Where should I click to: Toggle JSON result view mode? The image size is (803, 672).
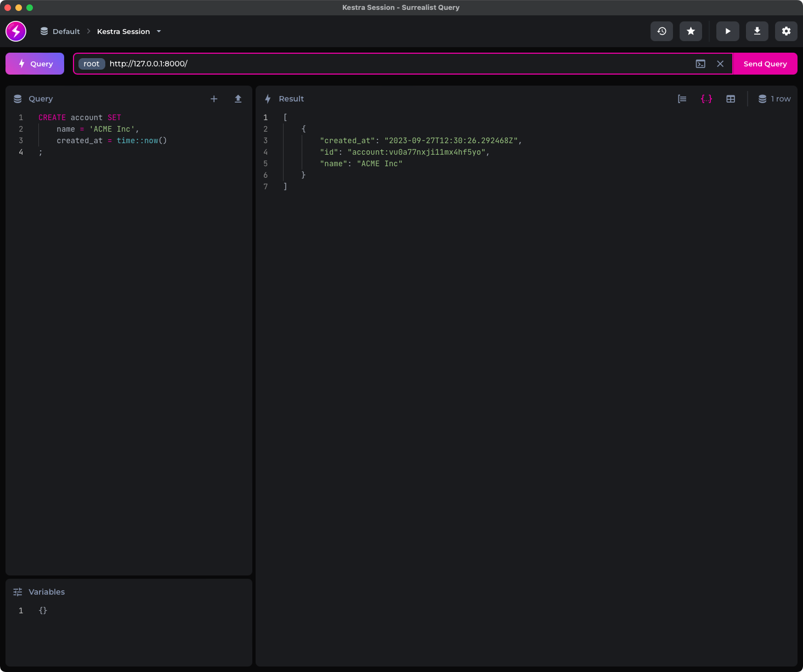(x=706, y=99)
